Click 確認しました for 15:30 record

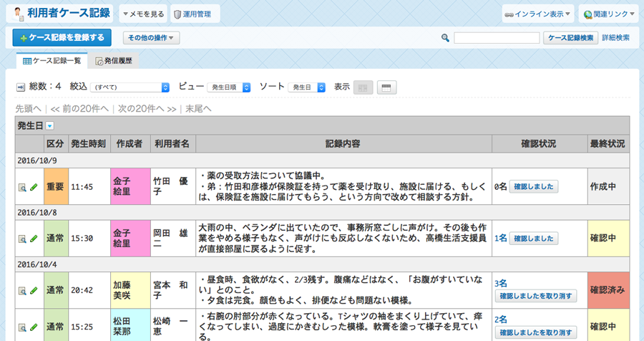(534, 239)
